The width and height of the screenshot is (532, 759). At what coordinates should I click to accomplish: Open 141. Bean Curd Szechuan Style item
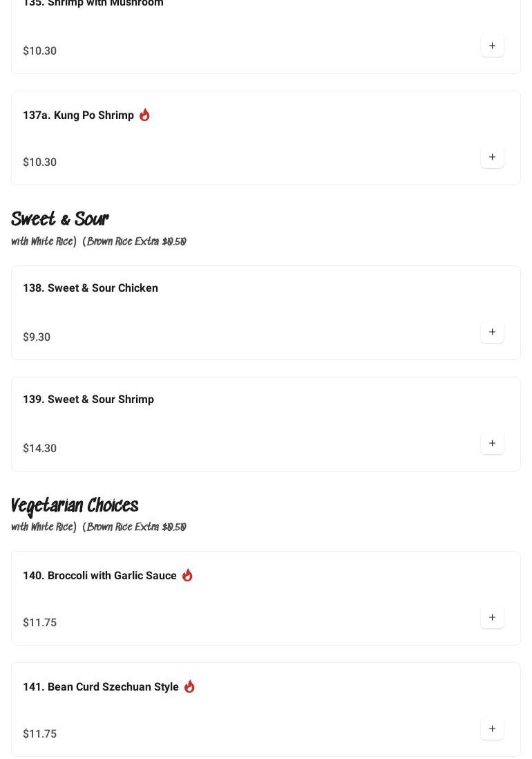click(101, 687)
